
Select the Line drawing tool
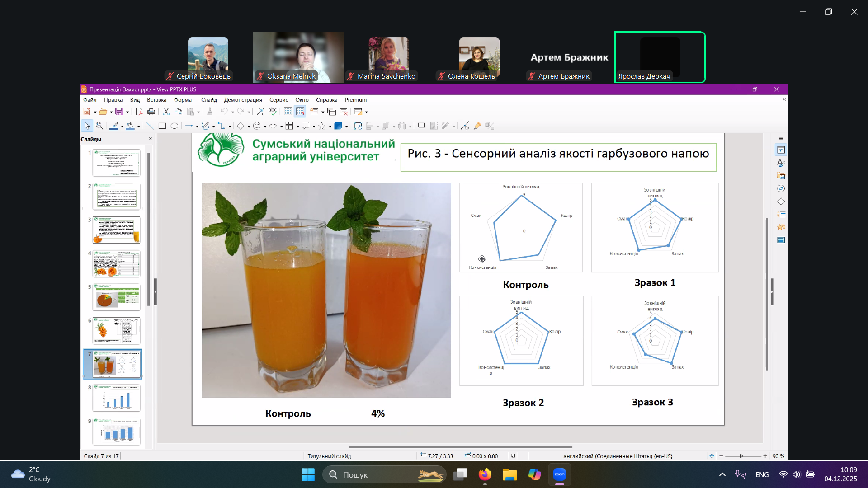150,126
